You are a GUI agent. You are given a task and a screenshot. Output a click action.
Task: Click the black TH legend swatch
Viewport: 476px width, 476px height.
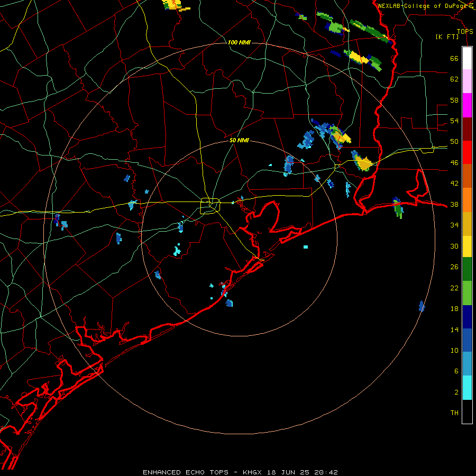point(467,411)
